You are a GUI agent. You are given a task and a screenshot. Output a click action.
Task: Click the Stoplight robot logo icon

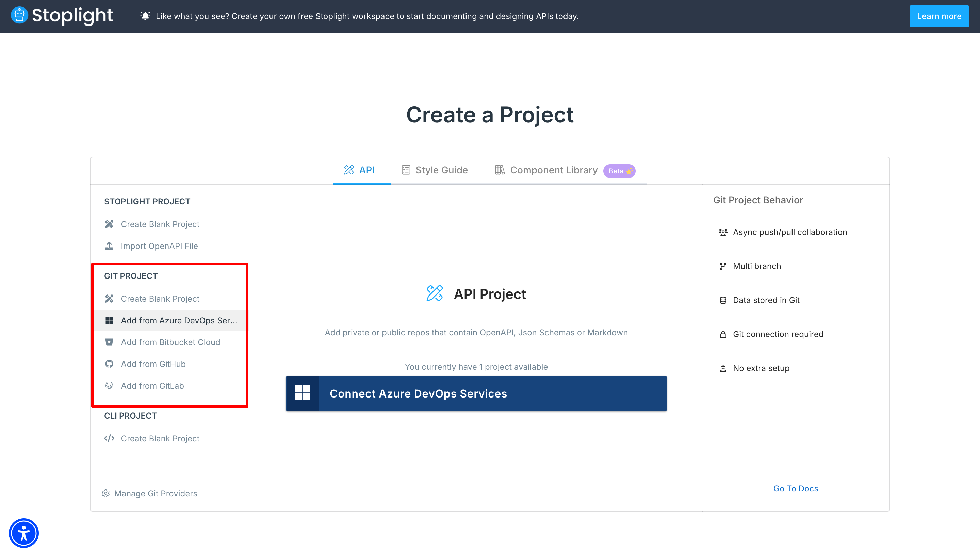[x=19, y=15]
